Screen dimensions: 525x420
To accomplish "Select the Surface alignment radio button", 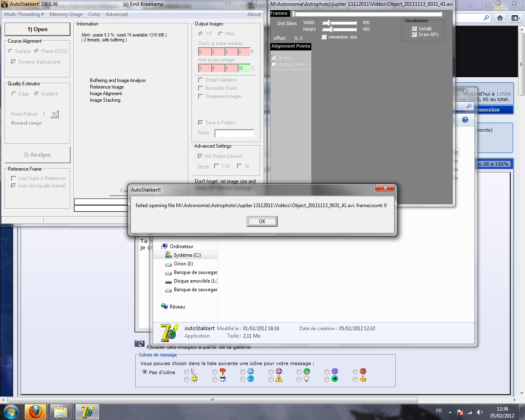I will coord(11,51).
